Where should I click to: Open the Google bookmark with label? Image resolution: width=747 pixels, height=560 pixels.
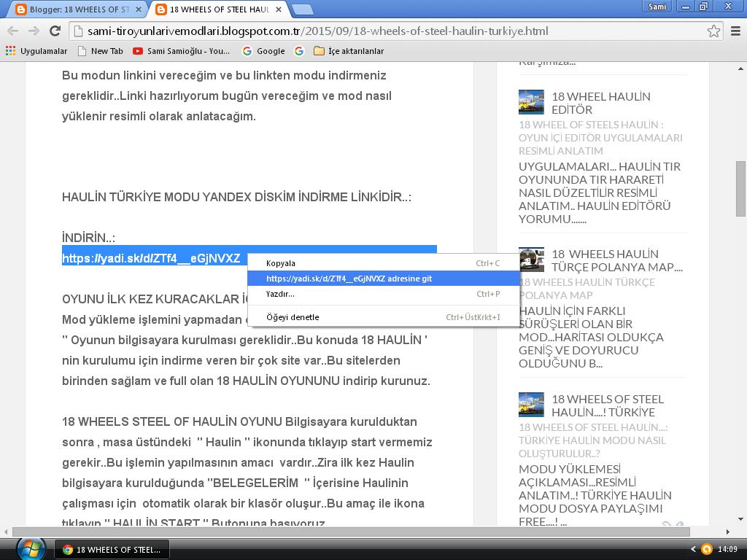coord(263,51)
